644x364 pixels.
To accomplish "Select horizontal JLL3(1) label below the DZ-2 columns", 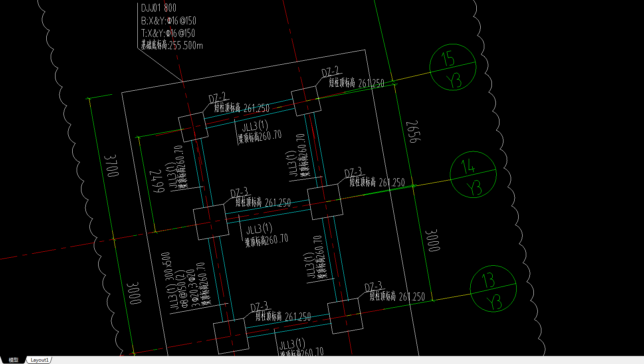I will (255, 127).
